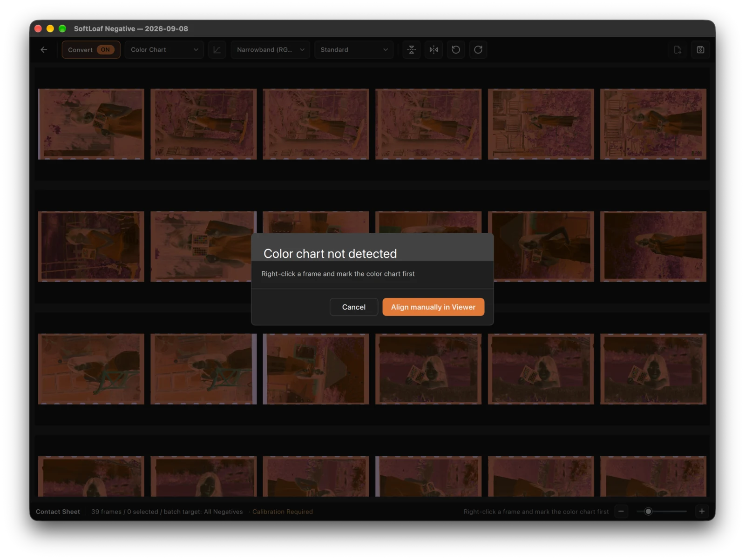Choose Align manually in Viewer
The image size is (745, 560).
(433, 307)
